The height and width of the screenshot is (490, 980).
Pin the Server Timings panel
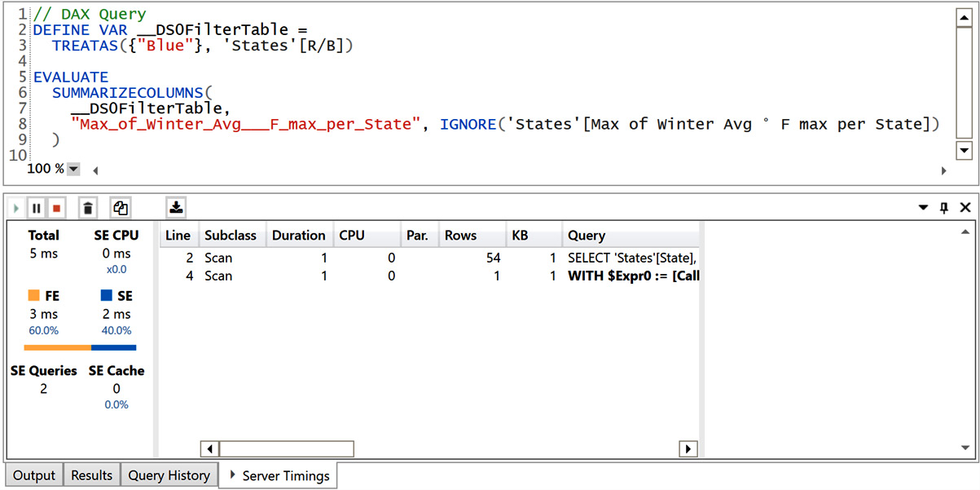pos(944,208)
